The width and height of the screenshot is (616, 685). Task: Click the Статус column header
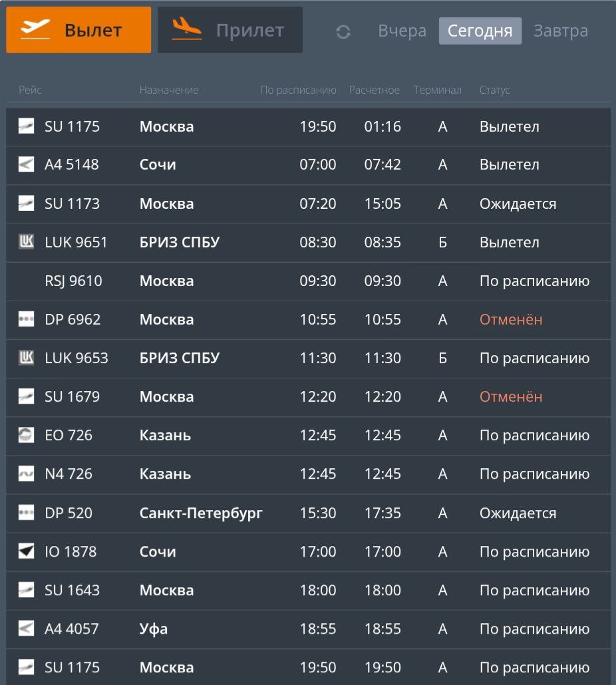click(x=494, y=90)
